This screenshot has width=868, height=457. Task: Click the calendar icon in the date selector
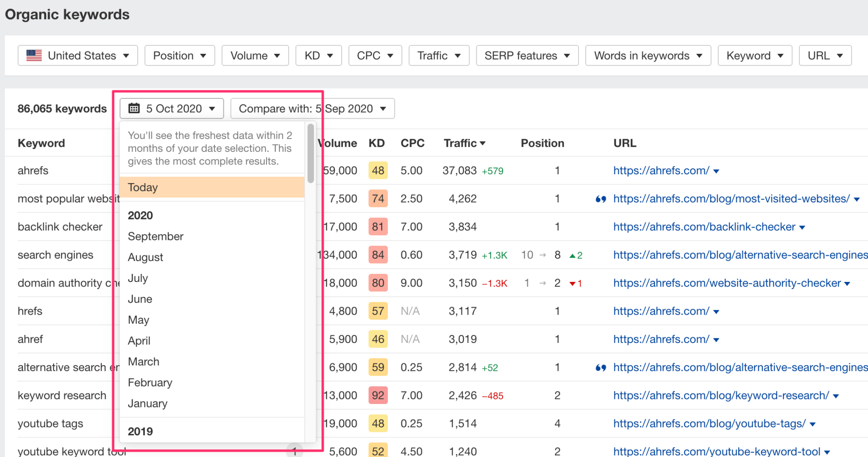[x=134, y=109]
